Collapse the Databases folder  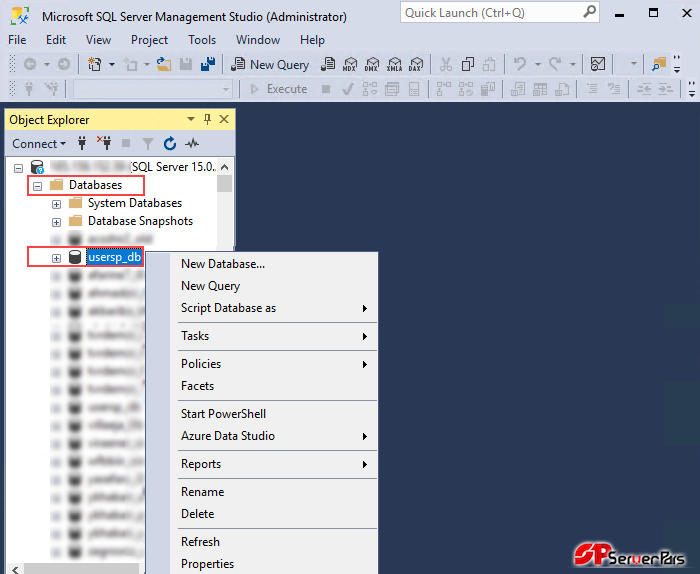(x=38, y=186)
